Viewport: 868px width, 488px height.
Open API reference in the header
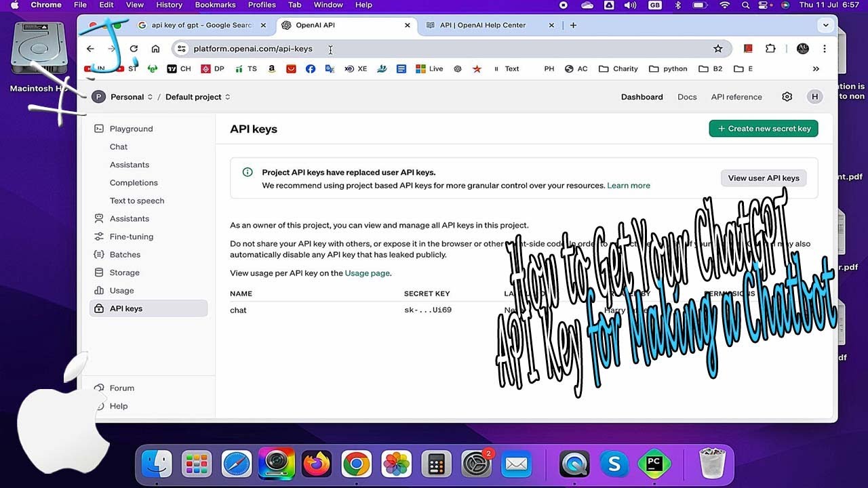[x=736, y=97]
